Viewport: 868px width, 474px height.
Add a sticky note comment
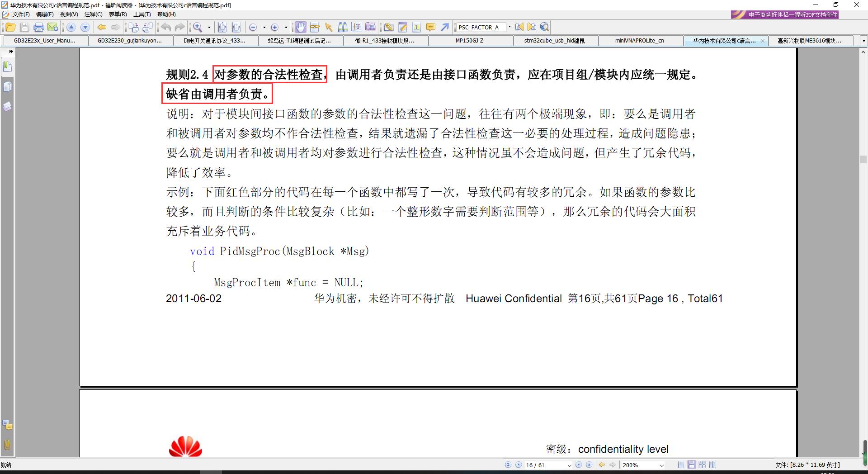coord(429,27)
